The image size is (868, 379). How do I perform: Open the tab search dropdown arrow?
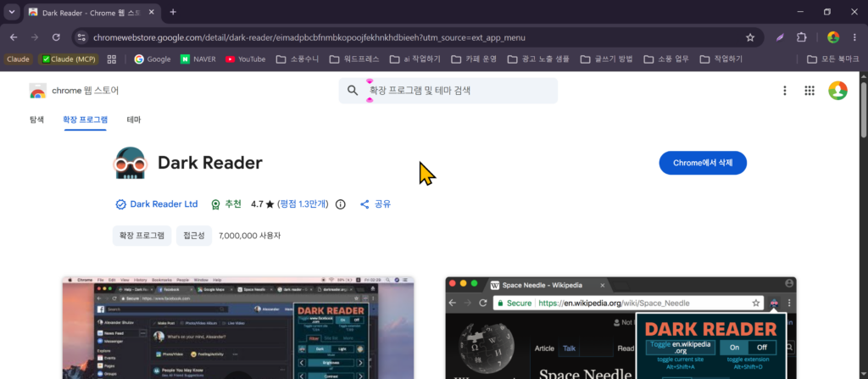pyautogui.click(x=11, y=12)
